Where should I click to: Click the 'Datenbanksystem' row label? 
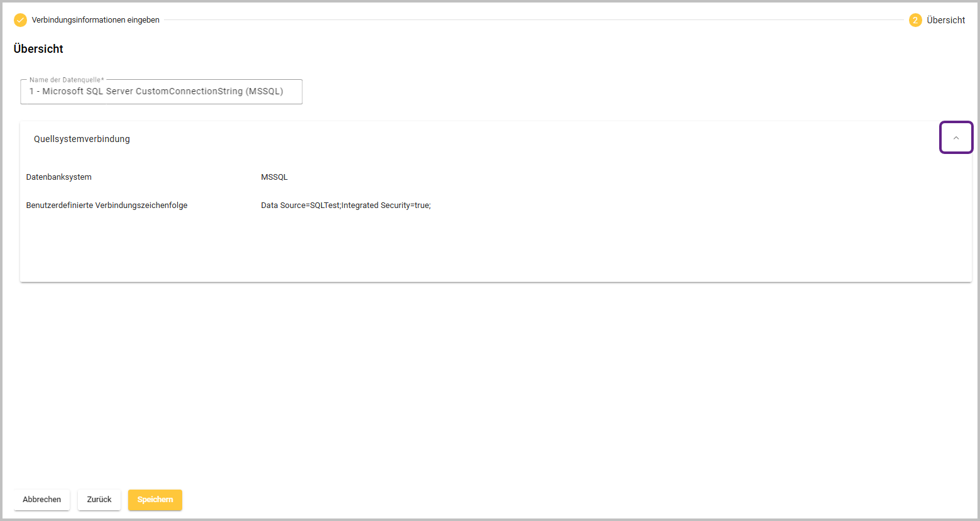59,177
